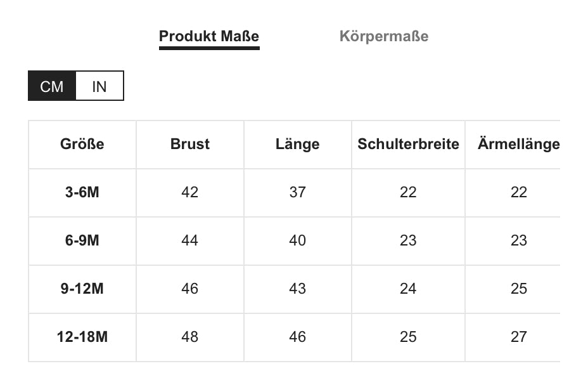Open the Körpermaße tab
Image resolution: width=588 pixels, height=373 pixels.
coord(383,36)
